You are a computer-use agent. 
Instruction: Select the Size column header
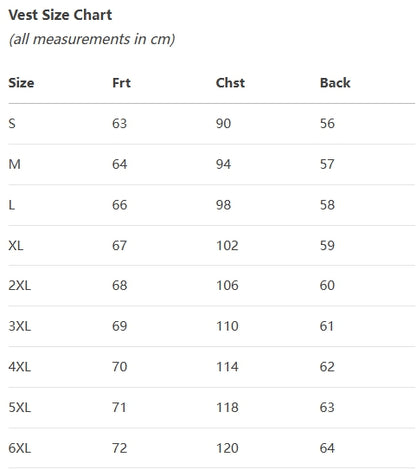(x=21, y=83)
